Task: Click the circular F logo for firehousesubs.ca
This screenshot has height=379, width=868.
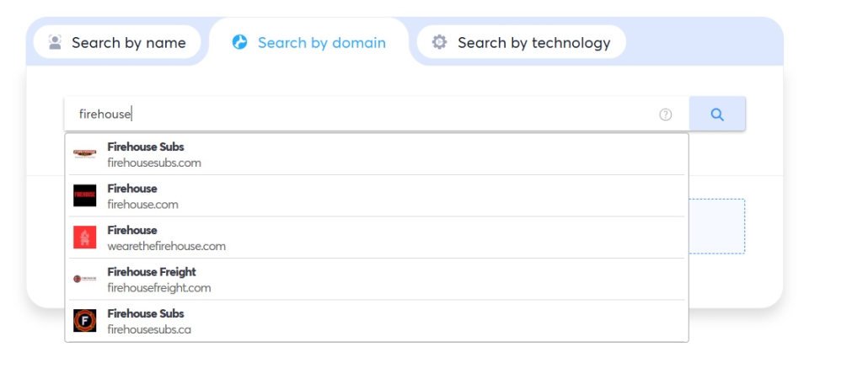Action: click(85, 321)
